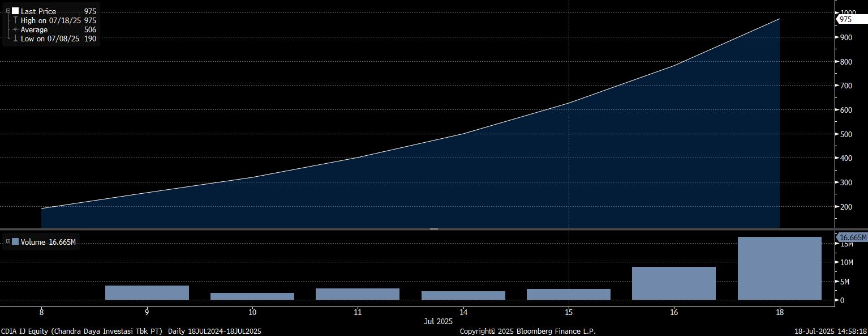Click the Volume legend label
This screenshot has height=336, width=868.
[x=33, y=243]
